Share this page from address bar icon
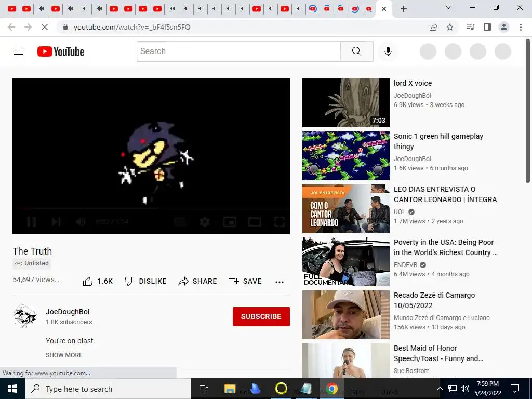The height and width of the screenshot is (399, 532). tap(433, 27)
